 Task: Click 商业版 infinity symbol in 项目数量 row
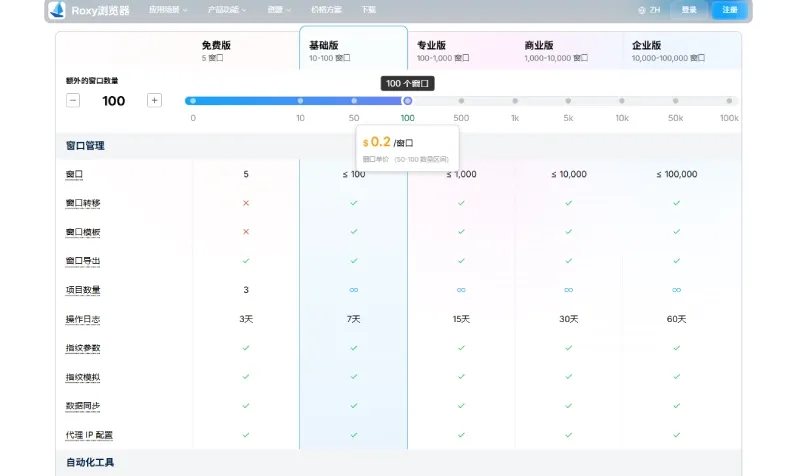click(568, 290)
